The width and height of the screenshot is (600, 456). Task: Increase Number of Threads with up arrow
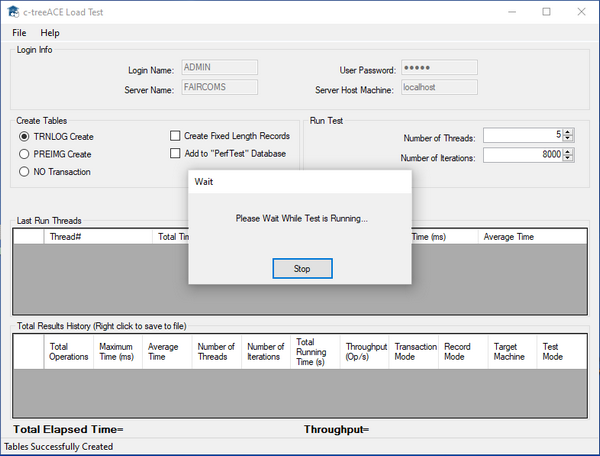tap(568, 132)
